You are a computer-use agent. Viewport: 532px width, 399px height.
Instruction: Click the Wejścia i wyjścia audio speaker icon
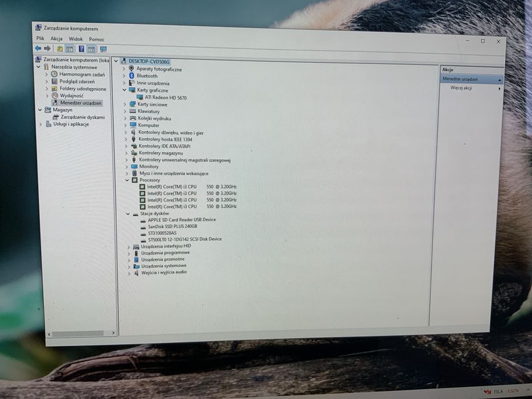point(136,272)
